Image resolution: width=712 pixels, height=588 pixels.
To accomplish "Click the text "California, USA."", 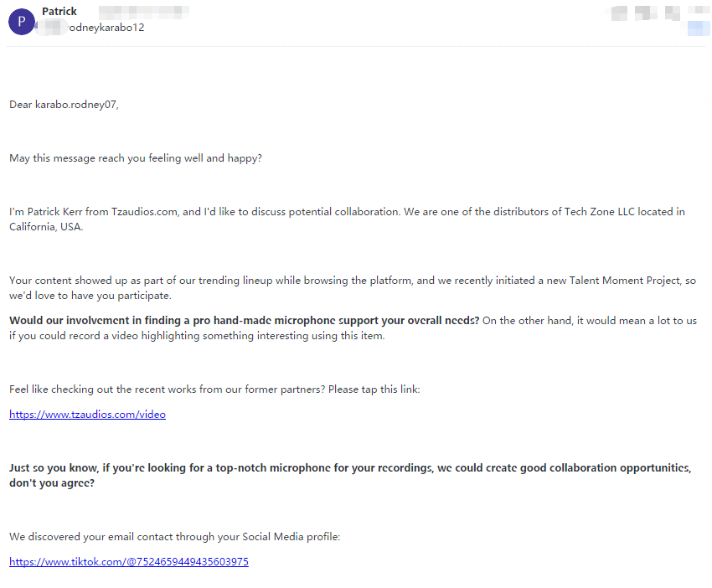I will 47,227.
